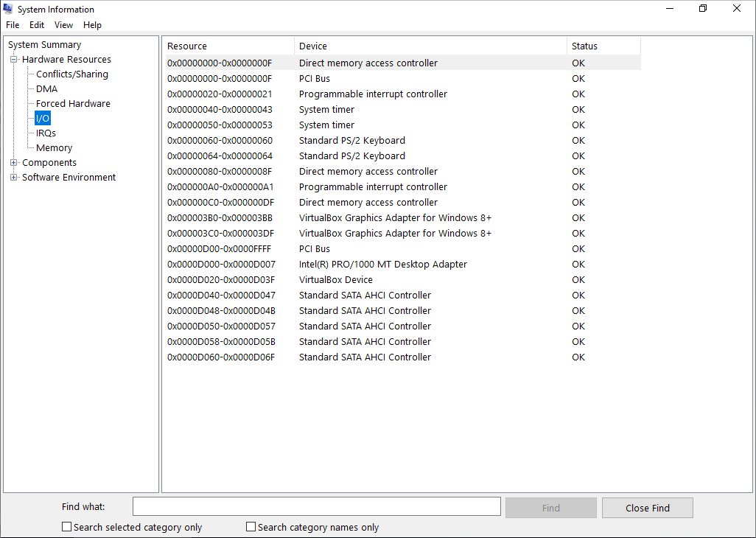
Task: Click OK status for VirtualBox Device
Action: pyautogui.click(x=578, y=279)
